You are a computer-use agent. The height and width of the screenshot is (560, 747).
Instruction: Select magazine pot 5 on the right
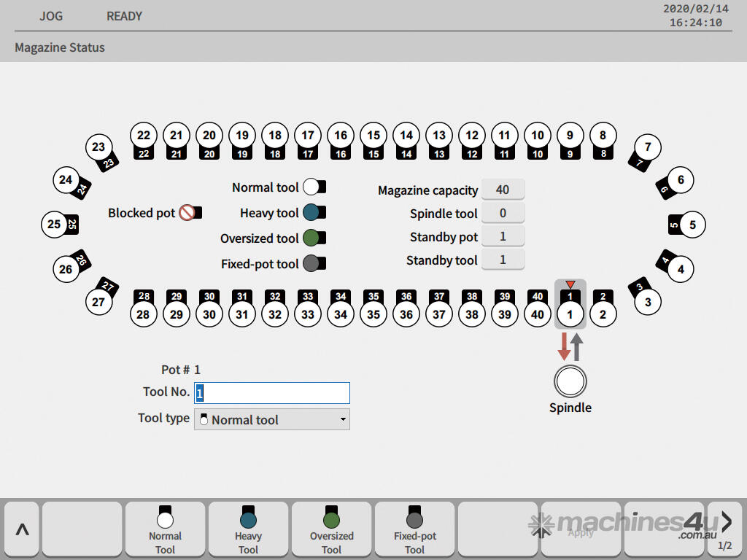tap(692, 225)
